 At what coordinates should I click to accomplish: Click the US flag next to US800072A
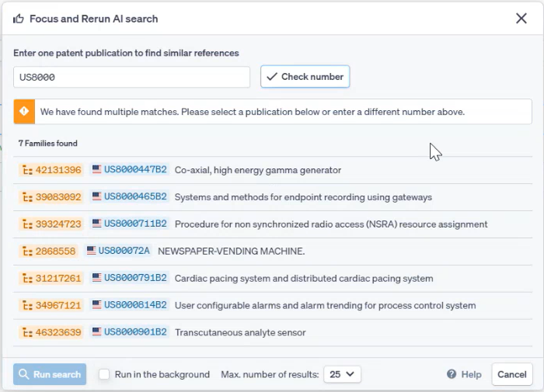[92, 251]
